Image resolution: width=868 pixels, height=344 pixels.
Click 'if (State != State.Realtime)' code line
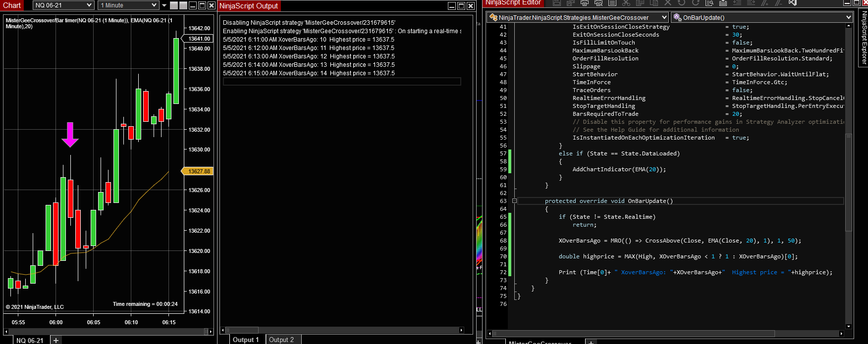(x=607, y=217)
